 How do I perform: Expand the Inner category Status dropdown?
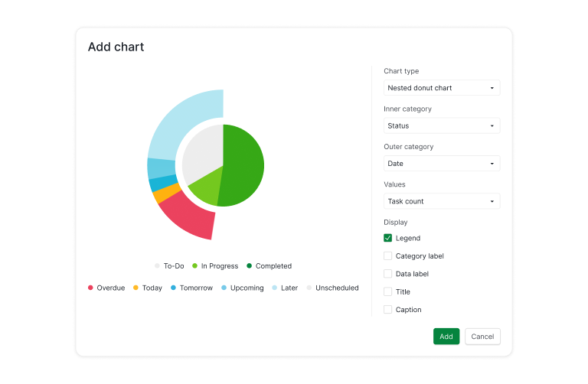441,125
